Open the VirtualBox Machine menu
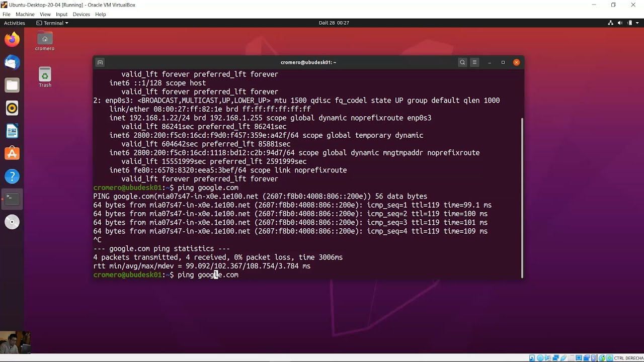The height and width of the screenshot is (362, 644). [x=25, y=14]
